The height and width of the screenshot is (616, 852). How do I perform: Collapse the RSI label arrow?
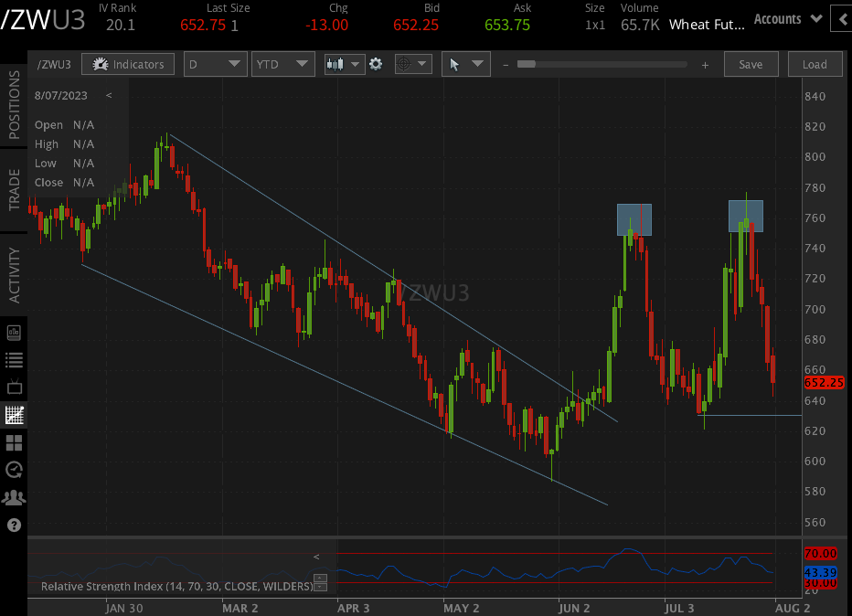[x=316, y=557]
